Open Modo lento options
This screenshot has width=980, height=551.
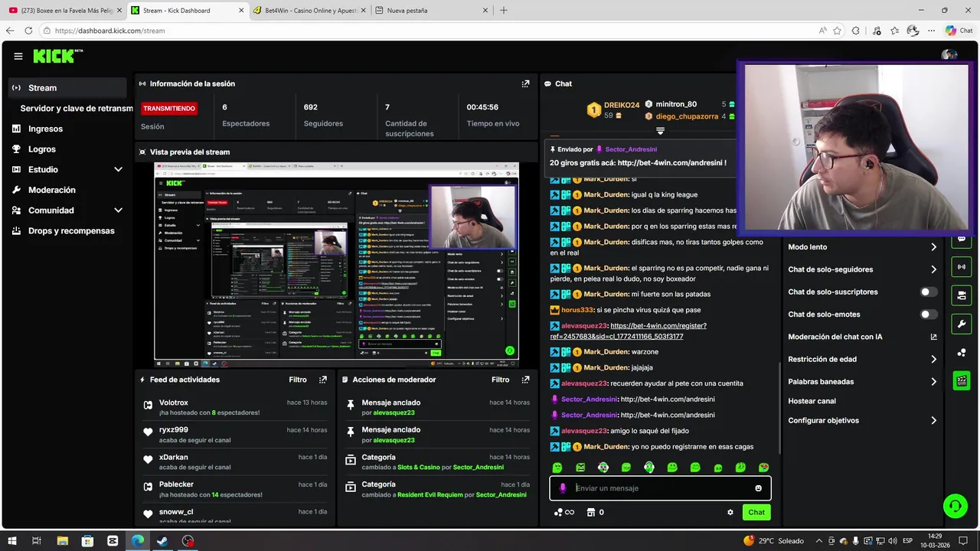(862, 247)
